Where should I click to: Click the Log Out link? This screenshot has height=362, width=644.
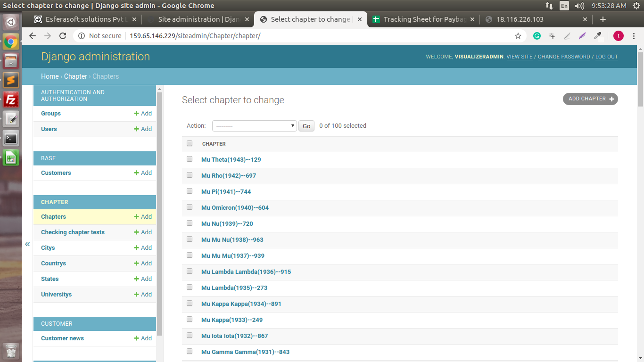[606, 57]
